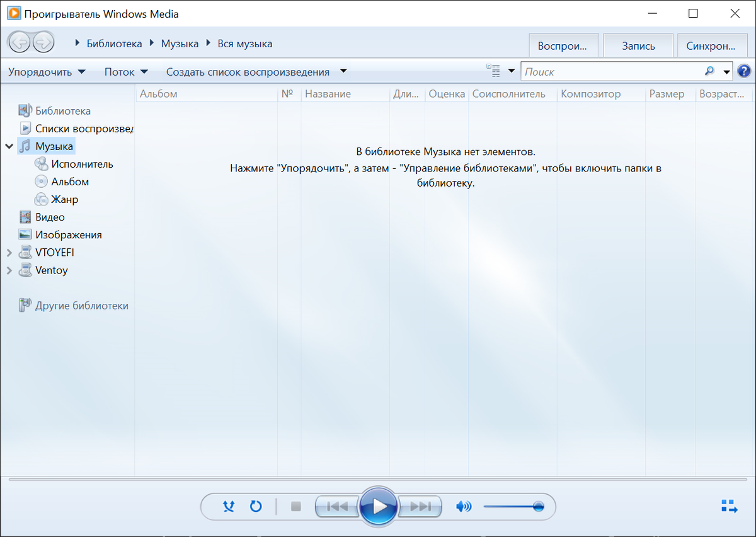Click the Музыка note icon
The width and height of the screenshot is (756, 537).
tap(25, 146)
